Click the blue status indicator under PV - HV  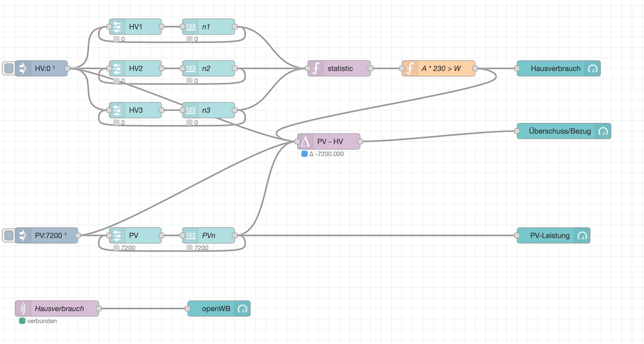(304, 154)
